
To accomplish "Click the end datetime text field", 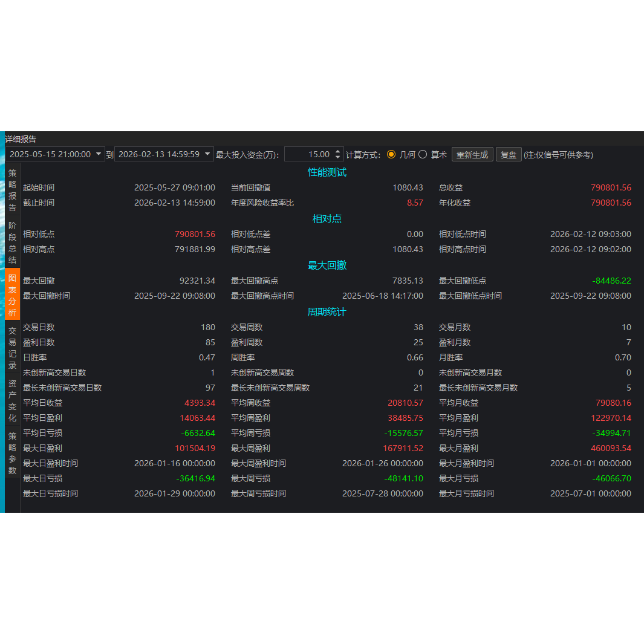I will pyautogui.click(x=159, y=154).
